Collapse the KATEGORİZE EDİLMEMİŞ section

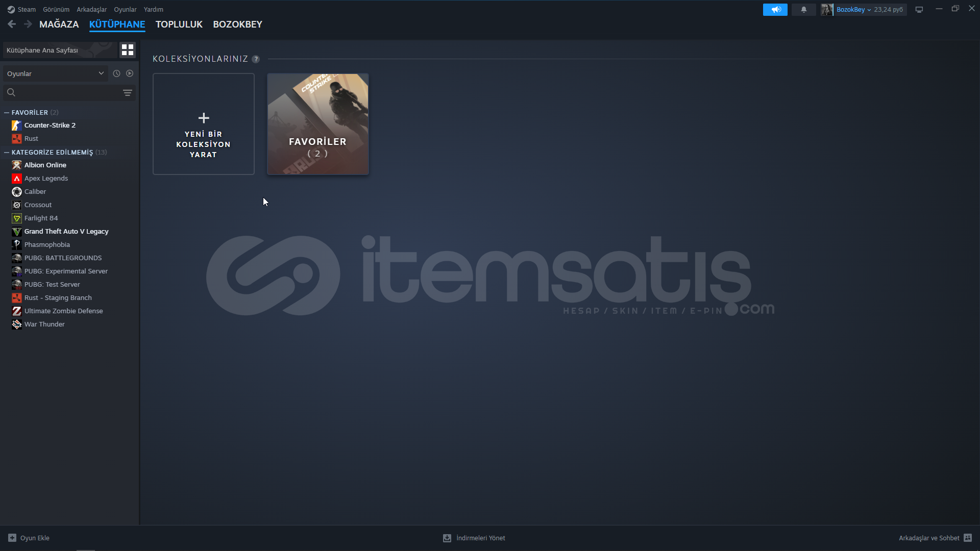point(7,152)
